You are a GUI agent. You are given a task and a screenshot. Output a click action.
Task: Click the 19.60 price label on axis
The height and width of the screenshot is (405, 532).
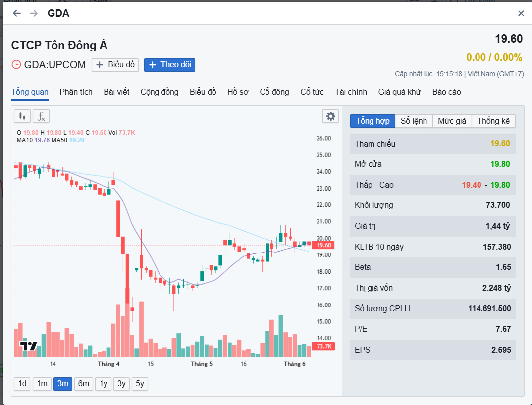click(x=323, y=245)
